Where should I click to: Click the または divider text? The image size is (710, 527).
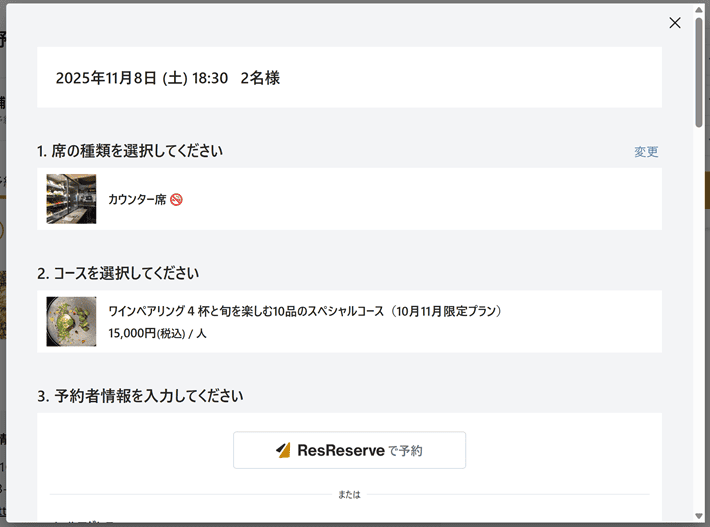349,494
